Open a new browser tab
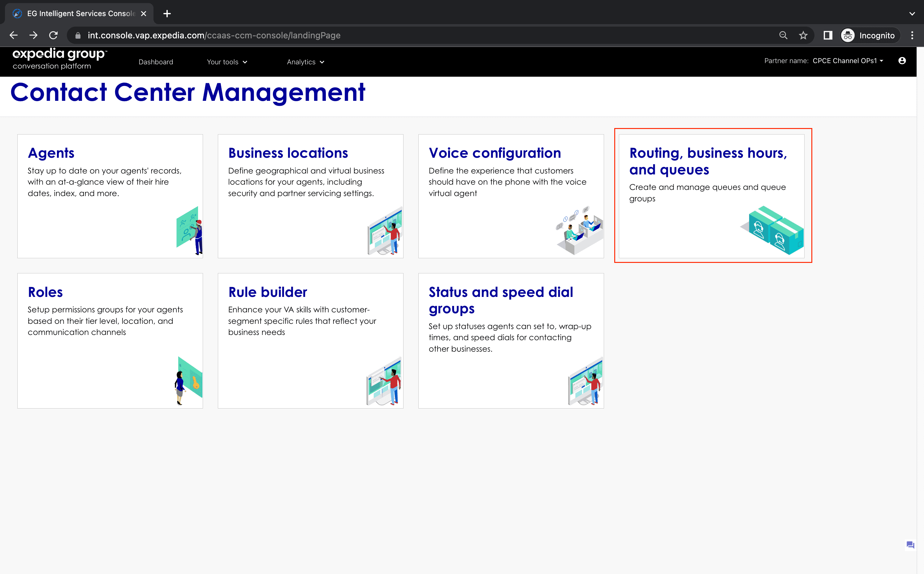This screenshot has width=924, height=574. tap(167, 14)
